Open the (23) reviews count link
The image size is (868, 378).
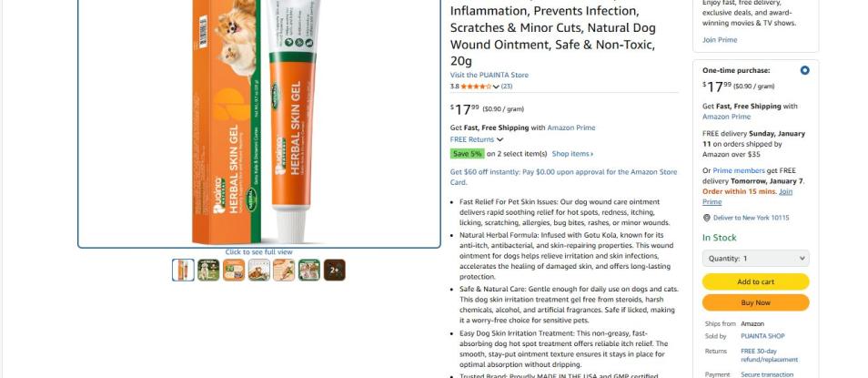point(507,87)
